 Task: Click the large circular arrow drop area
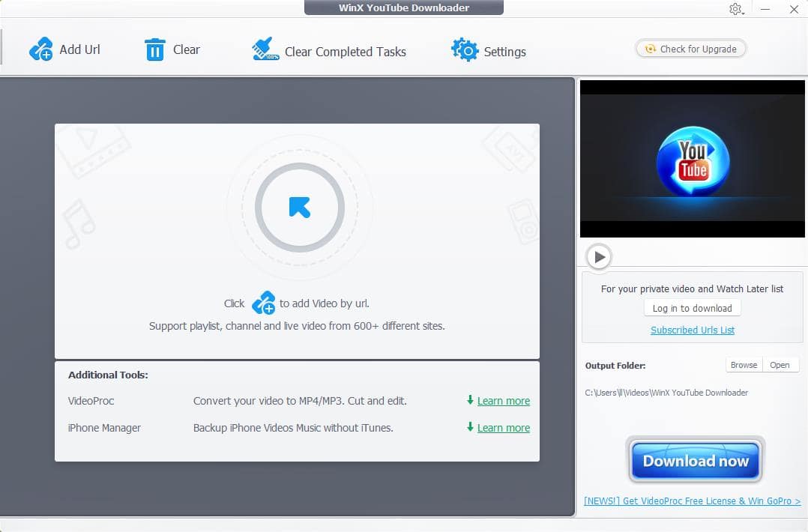pos(299,207)
